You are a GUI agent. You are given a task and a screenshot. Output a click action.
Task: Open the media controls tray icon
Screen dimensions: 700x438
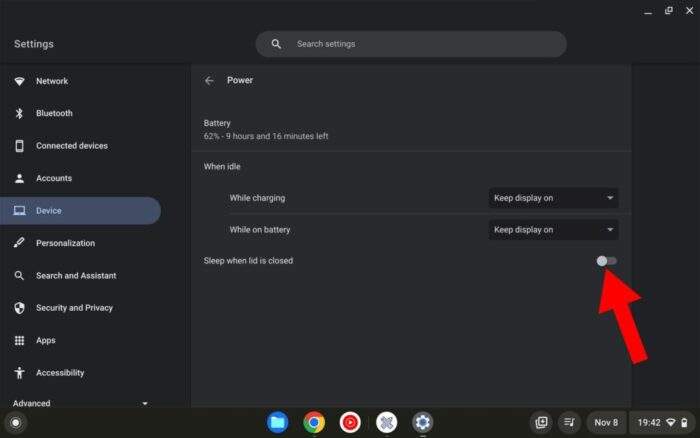[x=569, y=422]
